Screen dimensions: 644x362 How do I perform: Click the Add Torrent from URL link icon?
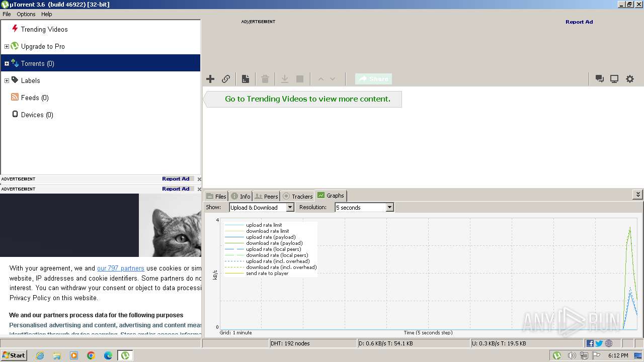click(x=226, y=79)
